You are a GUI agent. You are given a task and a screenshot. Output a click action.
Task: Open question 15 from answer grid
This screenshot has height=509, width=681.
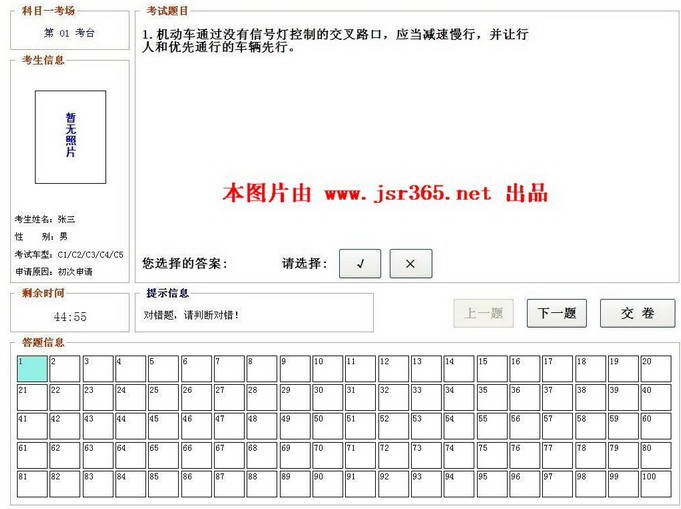click(492, 369)
